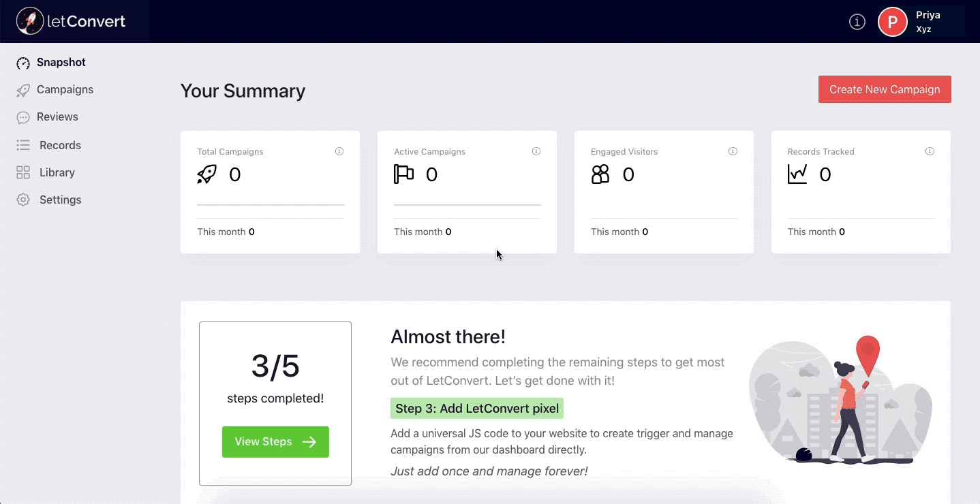Image resolution: width=980 pixels, height=504 pixels.
Task: Click the Records Tracked info icon
Action: (930, 151)
